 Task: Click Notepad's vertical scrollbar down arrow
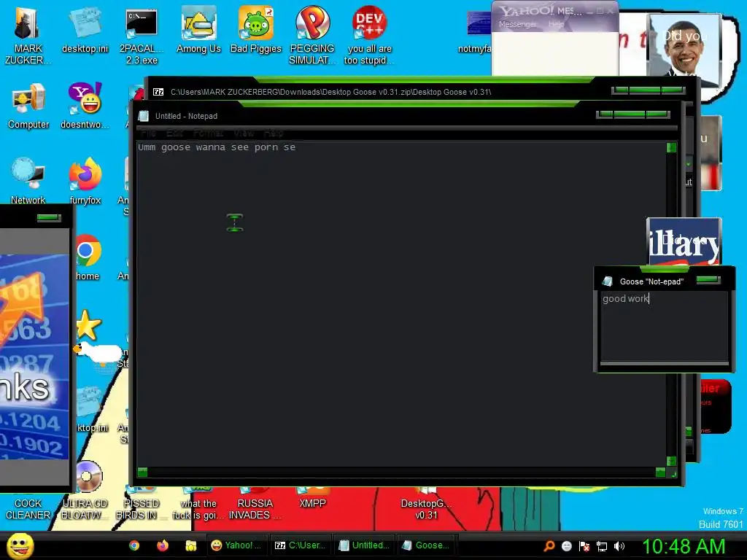671,461
